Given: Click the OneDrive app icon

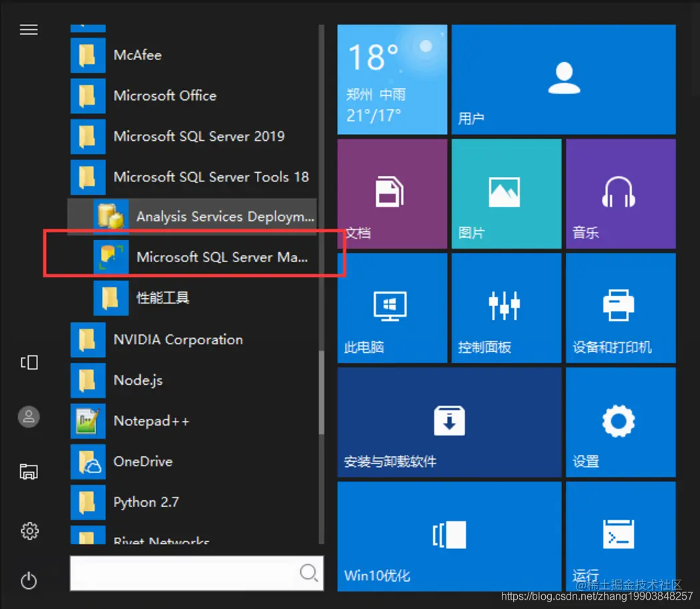Looking at the screenshot, I should coord(88,462).
